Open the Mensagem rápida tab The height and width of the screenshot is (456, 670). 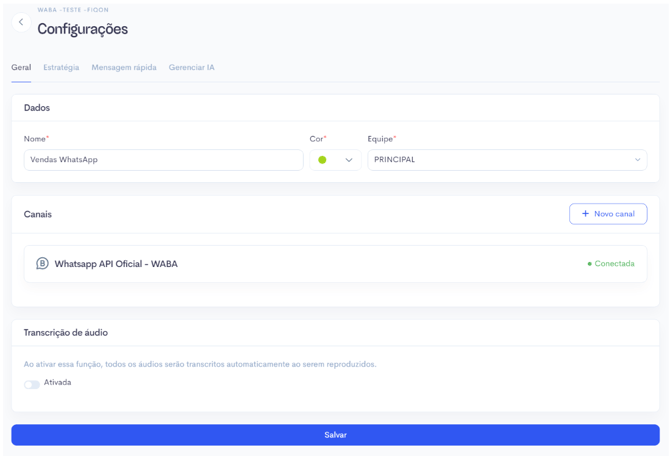(124, 68)
